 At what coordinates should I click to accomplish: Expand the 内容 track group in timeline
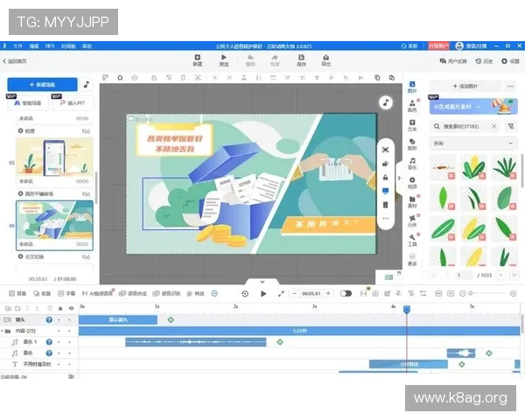point(5,331)
